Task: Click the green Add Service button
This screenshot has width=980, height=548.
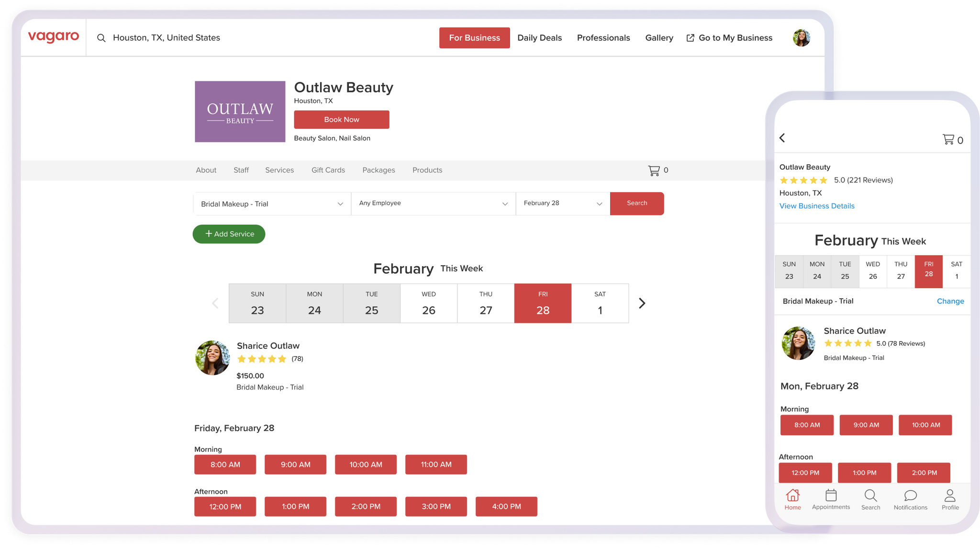Action: click(x=229, y=234)
